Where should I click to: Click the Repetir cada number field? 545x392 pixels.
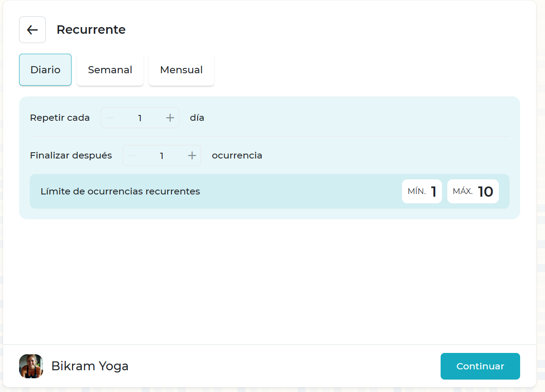(x=140, y=118)
